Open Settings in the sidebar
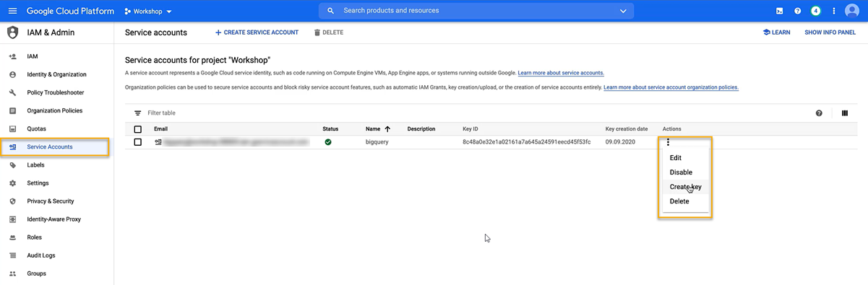The image size is (868, 285). click(38, 183)
